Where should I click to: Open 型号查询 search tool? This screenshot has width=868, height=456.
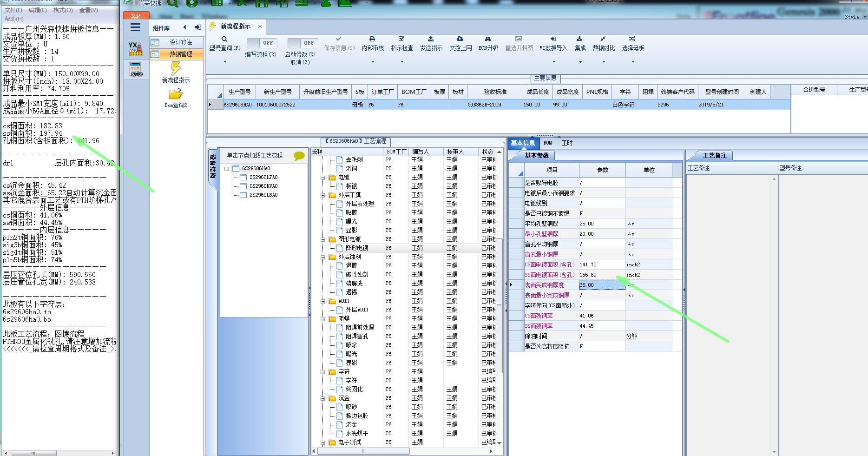pyautogui.click(x=224, y=39)
